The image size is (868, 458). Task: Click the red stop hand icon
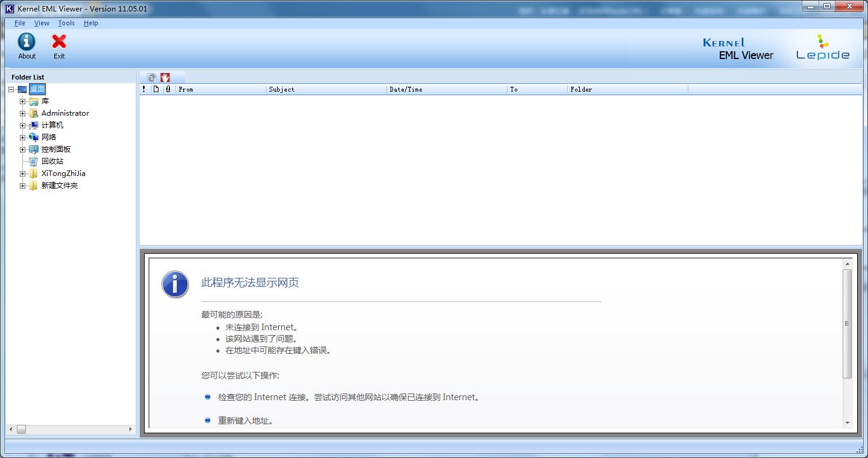(x=165, y=77)
